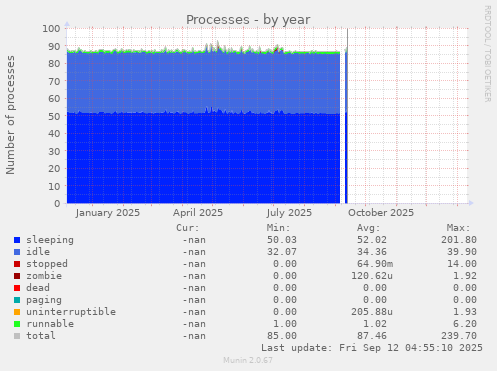Click the 'Munin 2.0.67' footer text
Image resolution: width=497 pixels, height=371 pixels.
pyautogui.click(x=248, y=360)
